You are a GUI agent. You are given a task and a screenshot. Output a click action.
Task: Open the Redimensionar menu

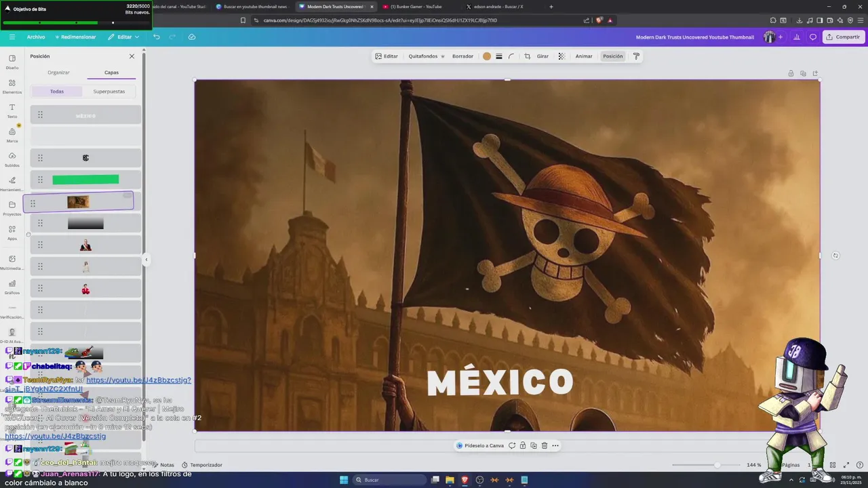coord(75,37)
